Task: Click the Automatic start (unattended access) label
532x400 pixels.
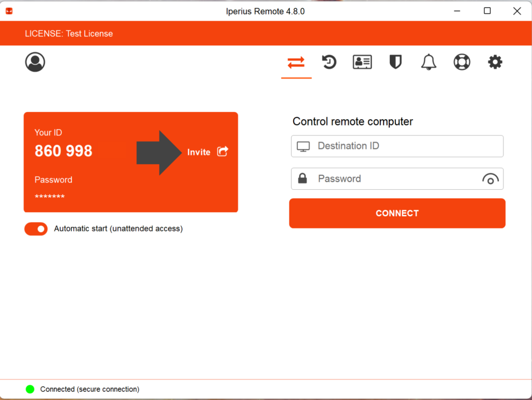Action: pos(118,228)
